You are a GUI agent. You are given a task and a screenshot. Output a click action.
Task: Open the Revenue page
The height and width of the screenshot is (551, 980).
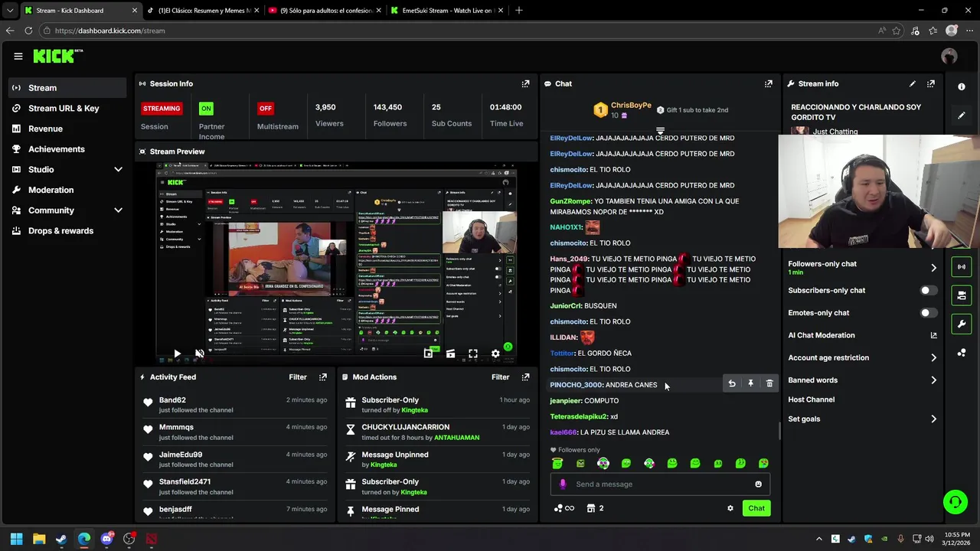45,129
